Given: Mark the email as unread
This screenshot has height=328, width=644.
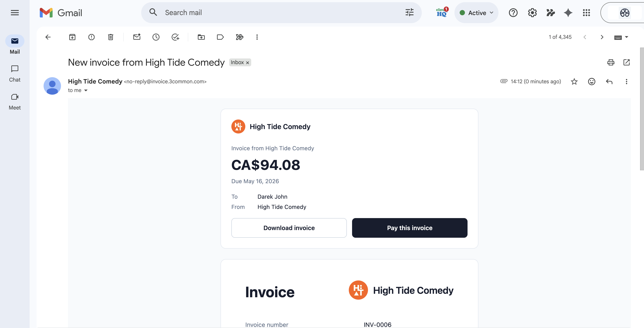Looking at the screenshot, I should (137, 37).
